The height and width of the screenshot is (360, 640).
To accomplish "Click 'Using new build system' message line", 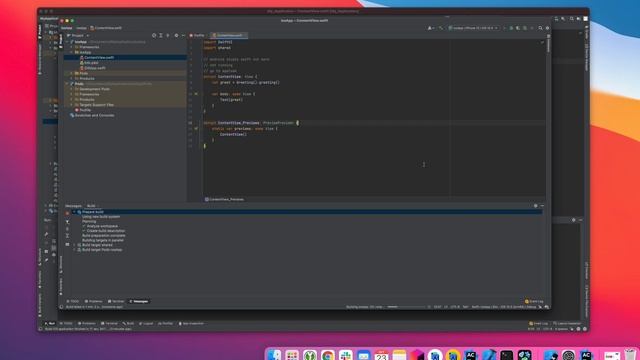I will tap(101, 217).
